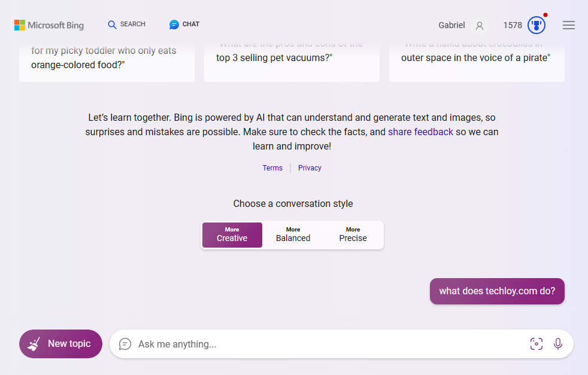588x375 pixels.
Task: Select More Precise conversation style
Action: [x=353, y=234]
